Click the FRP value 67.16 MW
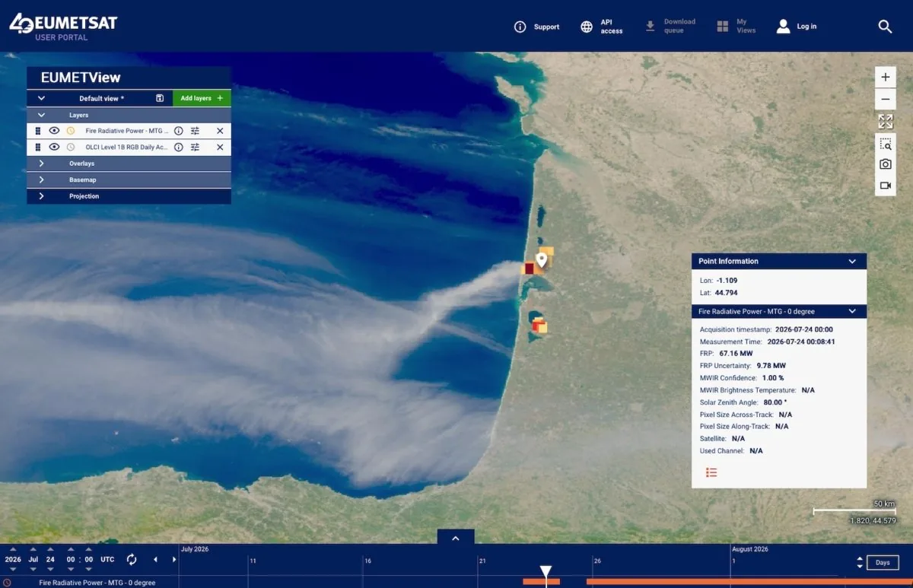The height and width of the screenshot is (588, 913). click(x=736, y=354)
